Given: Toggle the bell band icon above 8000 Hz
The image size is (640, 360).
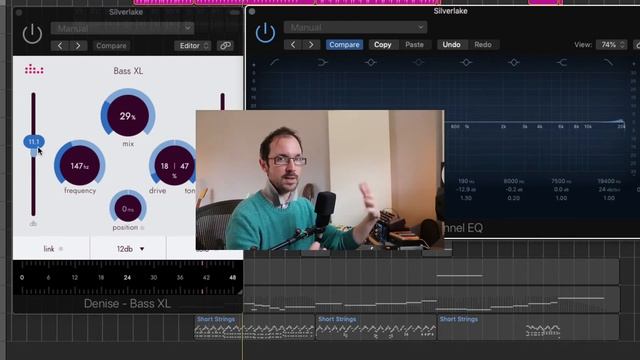Looking at the screenshot, I should (x=514, y=62).
